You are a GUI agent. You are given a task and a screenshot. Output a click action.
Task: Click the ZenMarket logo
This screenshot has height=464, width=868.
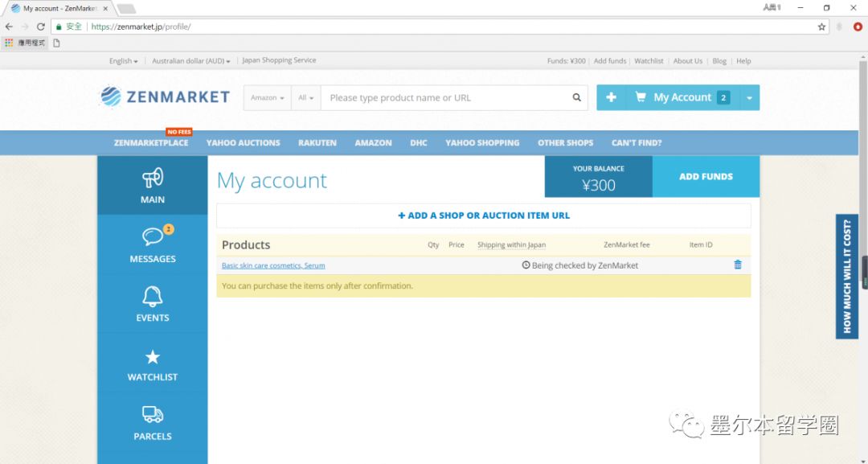(165, 96)
